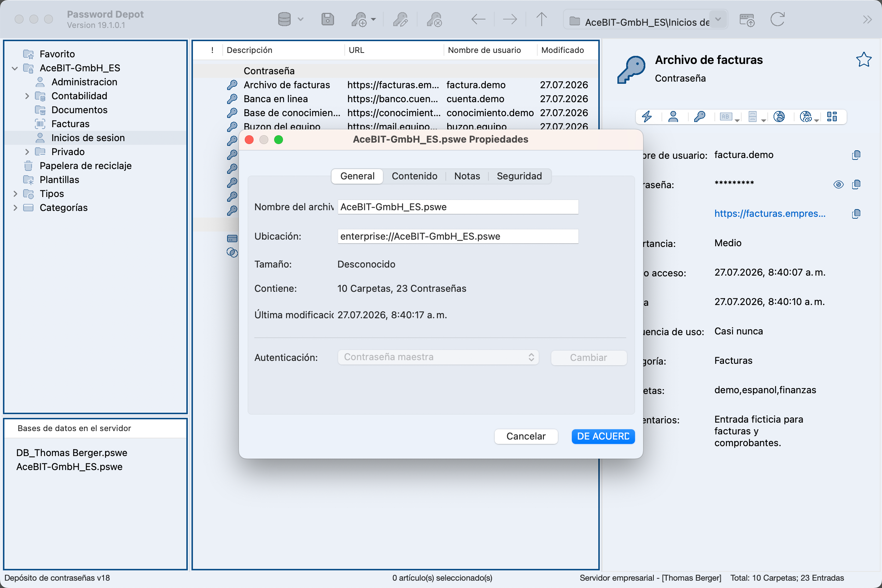
Task: Delete the entry with the key-x icon
Action: 434,19
